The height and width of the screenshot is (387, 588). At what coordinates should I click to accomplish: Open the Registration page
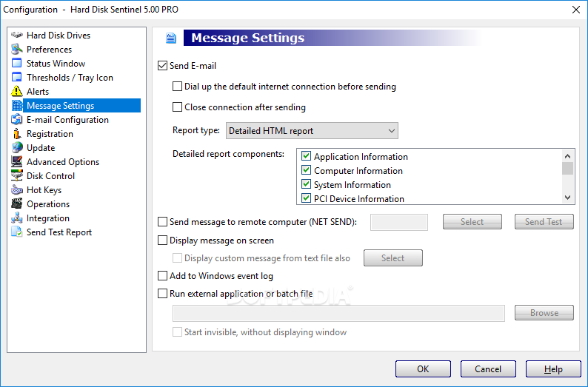pyautogui.click(x=50, y=134)
